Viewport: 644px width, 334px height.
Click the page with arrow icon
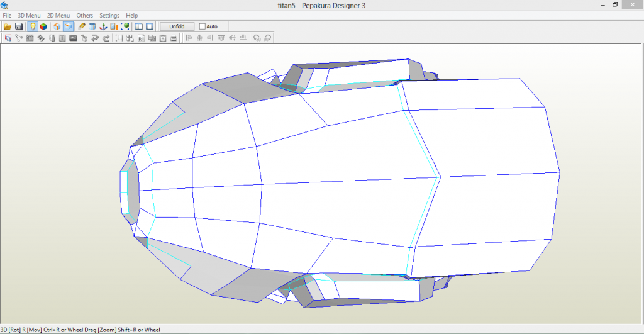coord(163,38)
